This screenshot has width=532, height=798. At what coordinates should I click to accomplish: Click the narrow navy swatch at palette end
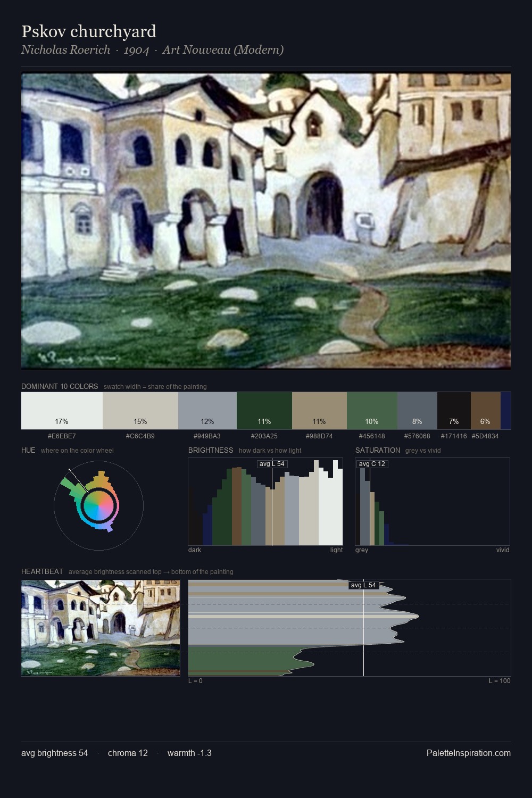505,411
